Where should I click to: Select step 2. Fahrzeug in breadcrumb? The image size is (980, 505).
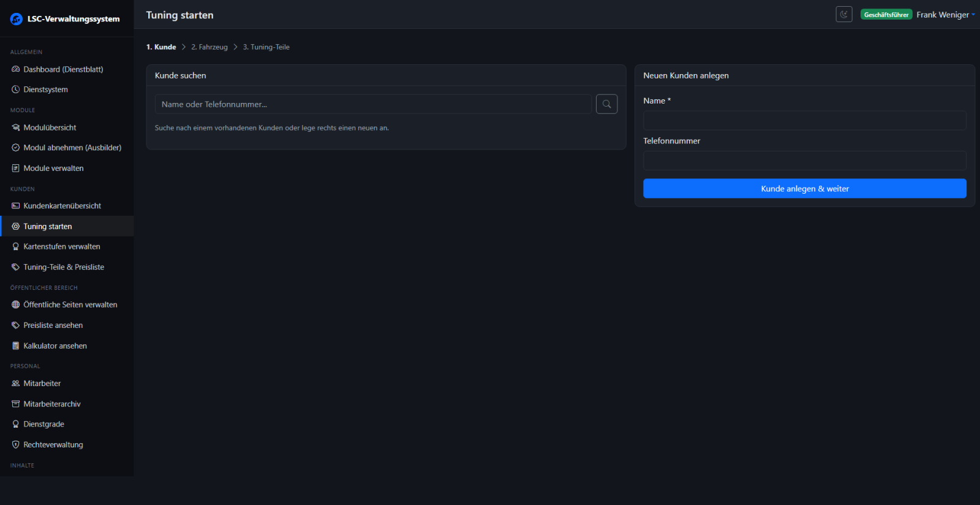(x=209, y=47)
